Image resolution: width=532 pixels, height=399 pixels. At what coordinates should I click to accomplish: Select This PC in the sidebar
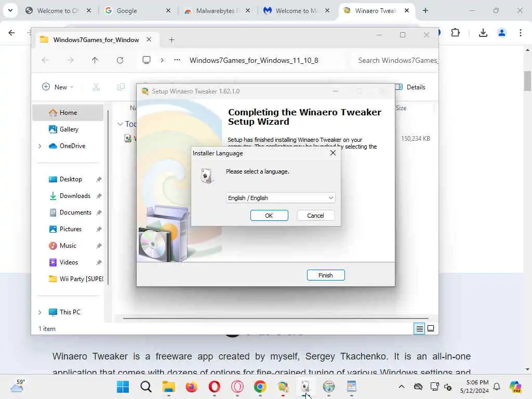click(70, 312)
